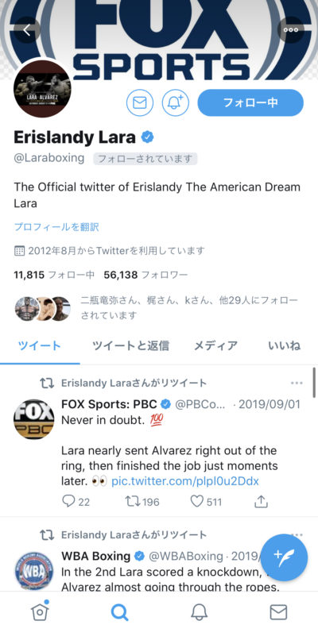The image size is (318, 644).
Task: Retweet the FOX Sports PBC tweet
Action: pyautogui.click(x=142, y=502)
